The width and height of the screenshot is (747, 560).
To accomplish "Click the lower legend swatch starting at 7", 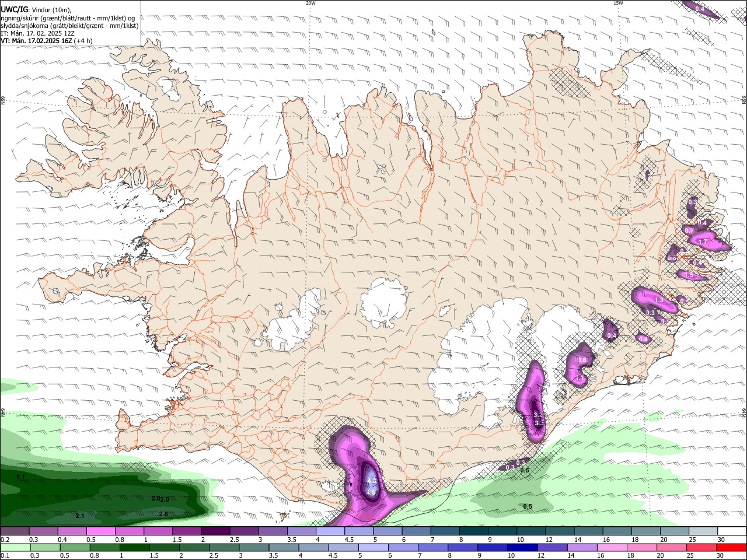I will (x=433, y=548).
